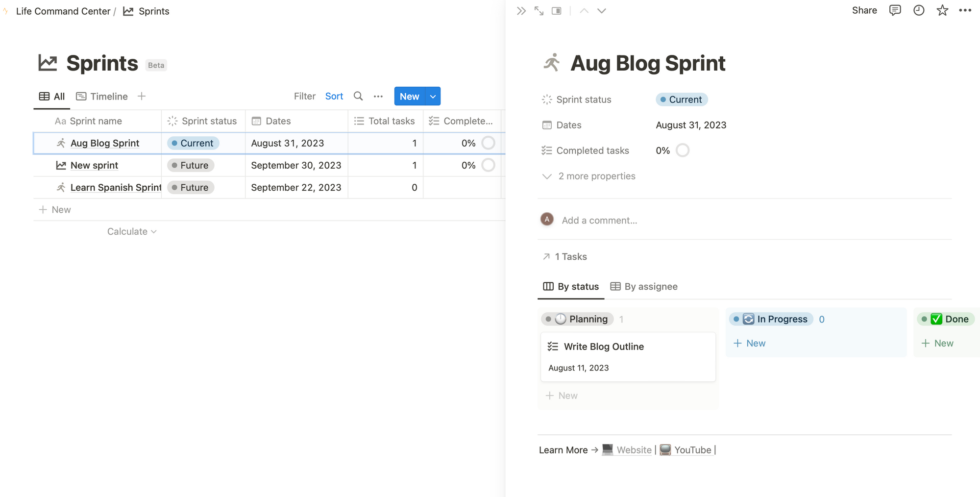980x497 pixels.
Task: Switch to the All table view
Action: pyautogui.click(x=52, y=97)
